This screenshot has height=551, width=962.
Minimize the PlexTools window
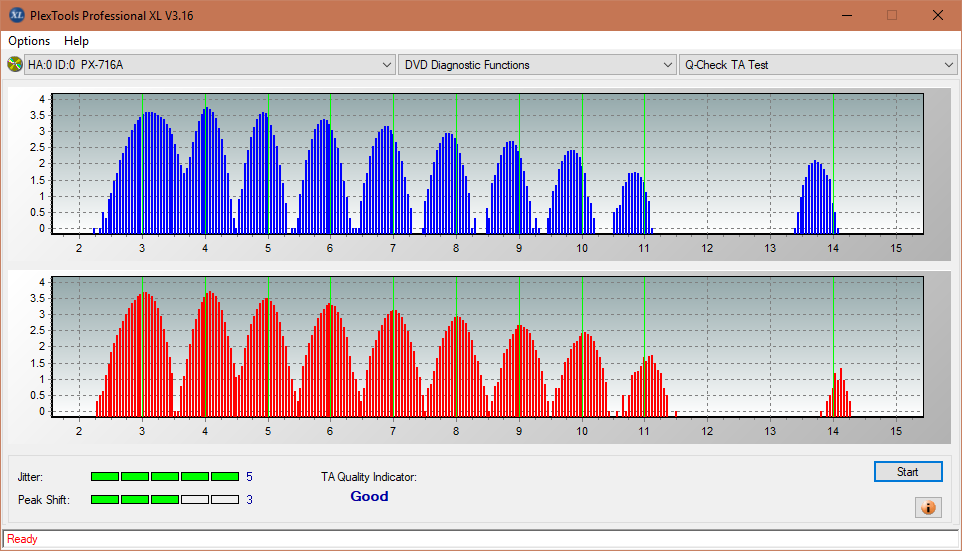coord(847,15)
